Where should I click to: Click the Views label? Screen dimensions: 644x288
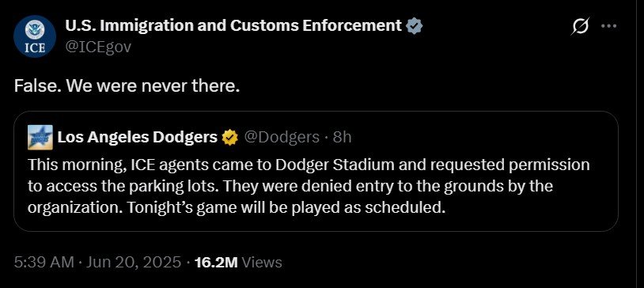(262, 262)
